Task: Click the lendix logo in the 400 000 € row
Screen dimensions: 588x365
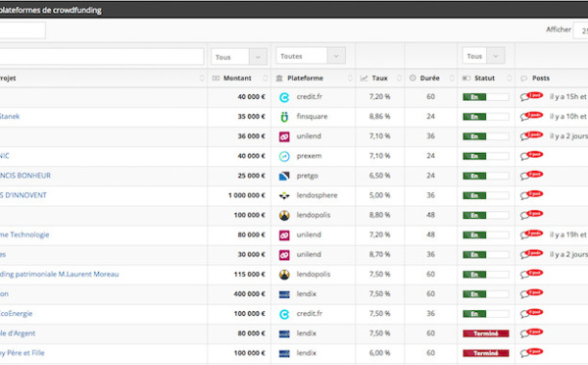Action: (284, 294)
